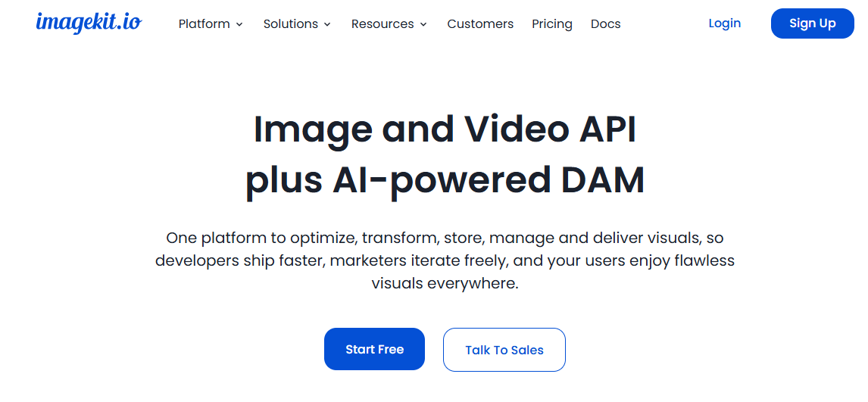This screenshot has width=868, height=402.
Task: Click the 'Image and Video API' headline
Action: 445,129
